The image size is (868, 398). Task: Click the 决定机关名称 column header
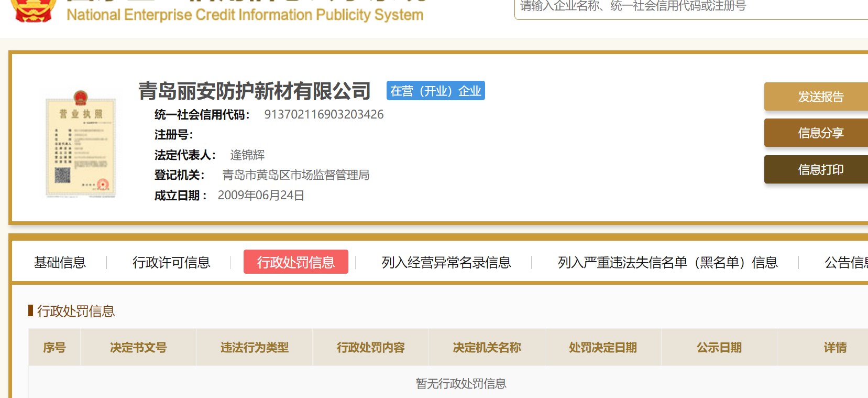point(487,347)
